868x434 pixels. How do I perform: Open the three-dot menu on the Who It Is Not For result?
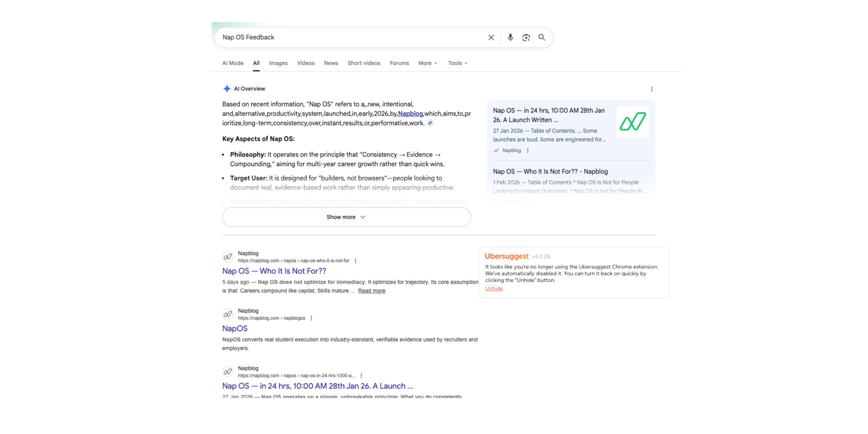click(x=355, y=261)
